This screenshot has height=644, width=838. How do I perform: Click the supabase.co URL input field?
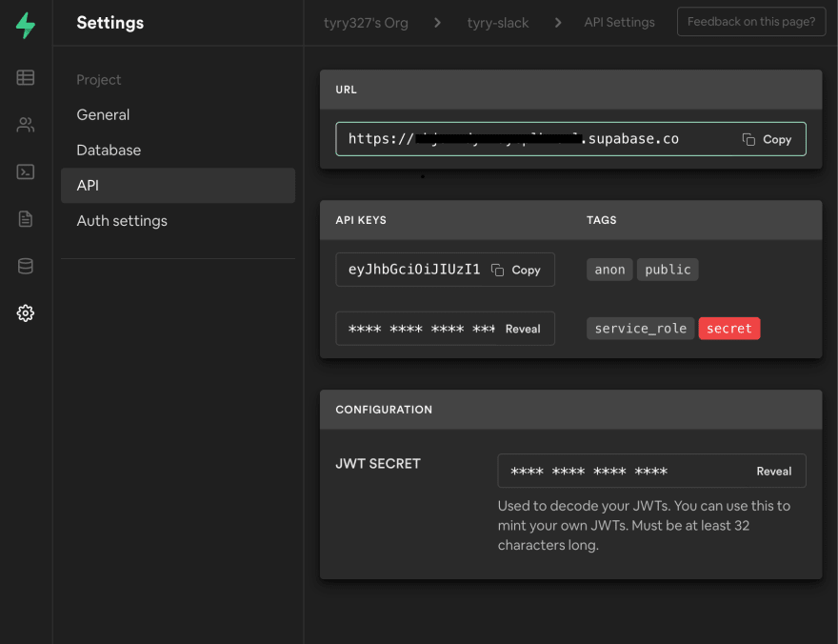click(570, 139)
